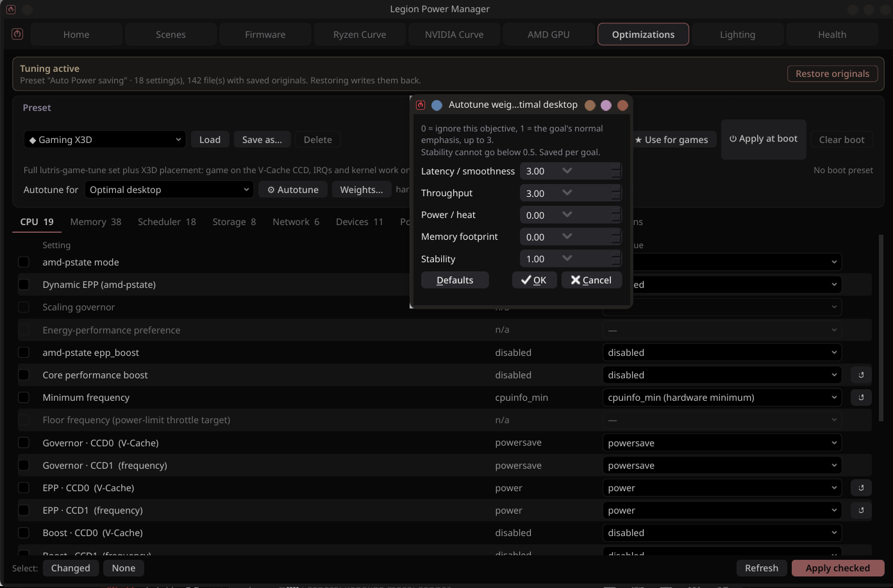Click the Apply at boot button
This screenshot has height=588, width=893.
(x=764, y=139)
